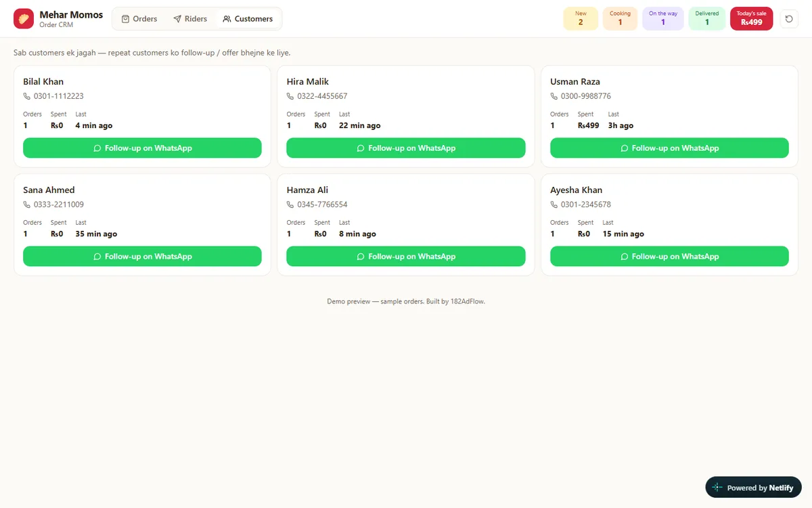
Task: Follow up with Bilal Khan on WhatsApp
Action: point(142,148)
